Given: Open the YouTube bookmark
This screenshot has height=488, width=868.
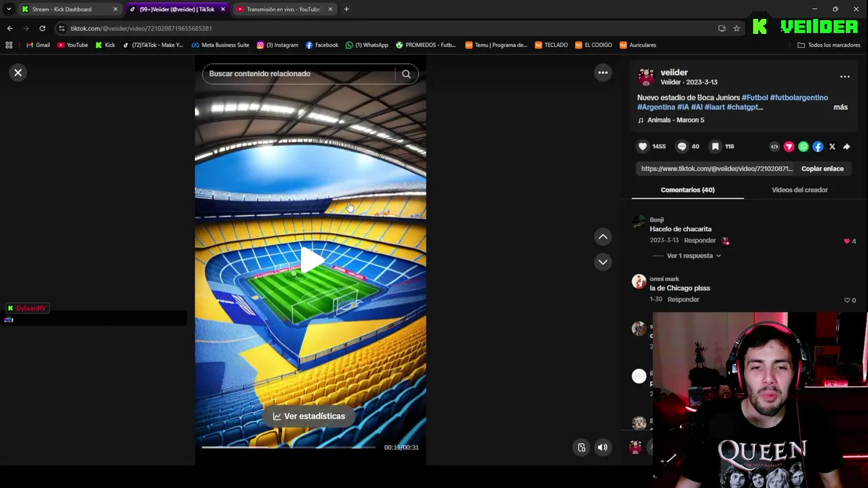Looking at the screenshot, I should (x=73, y=45).
